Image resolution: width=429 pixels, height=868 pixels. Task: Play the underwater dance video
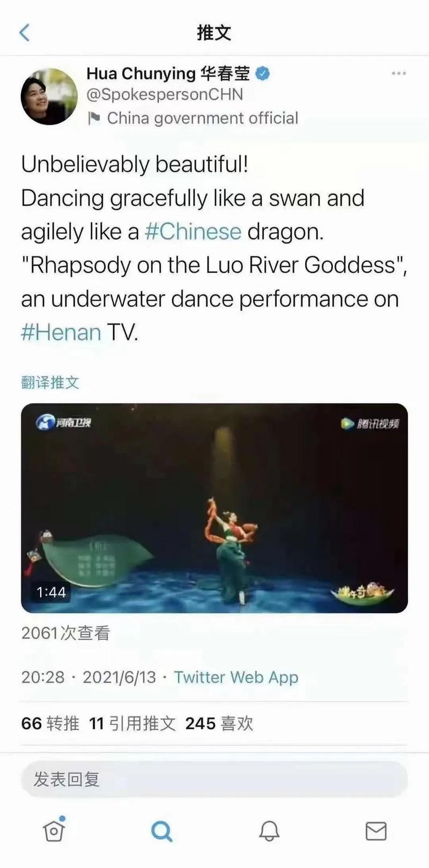(x=214, y=508)
